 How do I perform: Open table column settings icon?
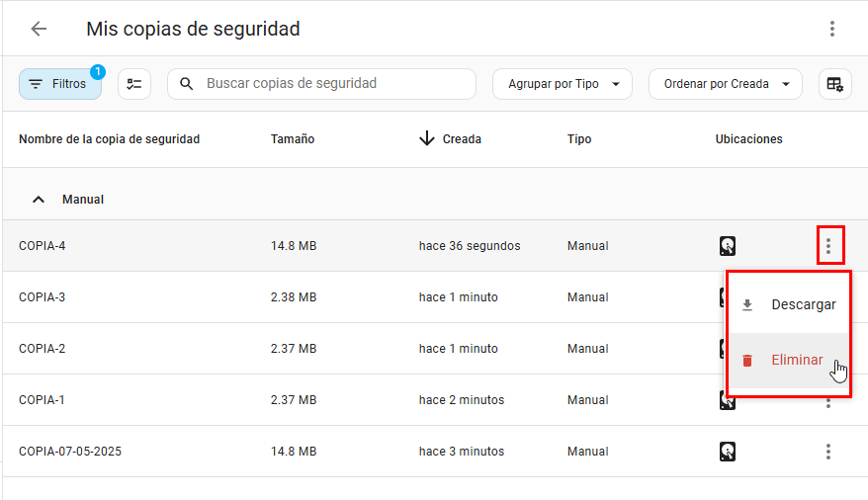835,84
